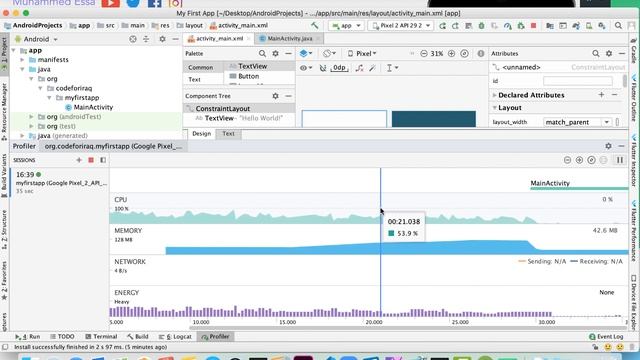Expand Declared Attributes section
The width and height of the screenshot is (640, 360).
(x=494, y=95)
